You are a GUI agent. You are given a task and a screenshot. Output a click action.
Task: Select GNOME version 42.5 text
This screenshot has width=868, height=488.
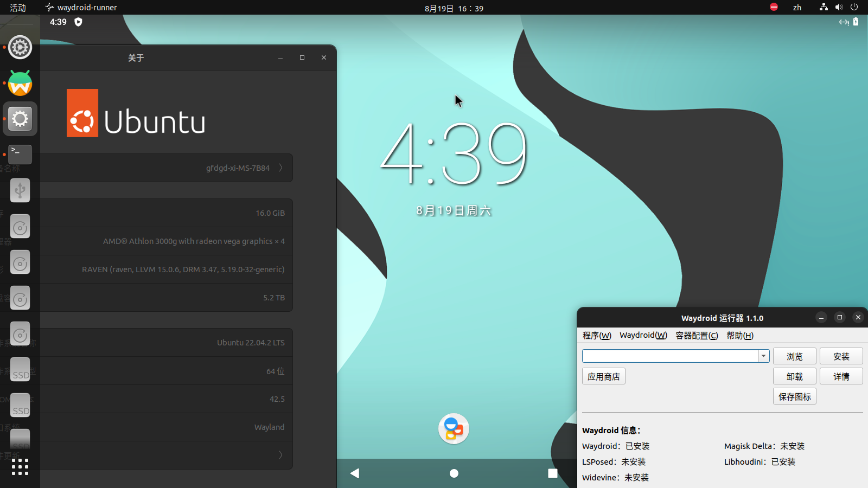pyautogui.click(x=277, y=399)
